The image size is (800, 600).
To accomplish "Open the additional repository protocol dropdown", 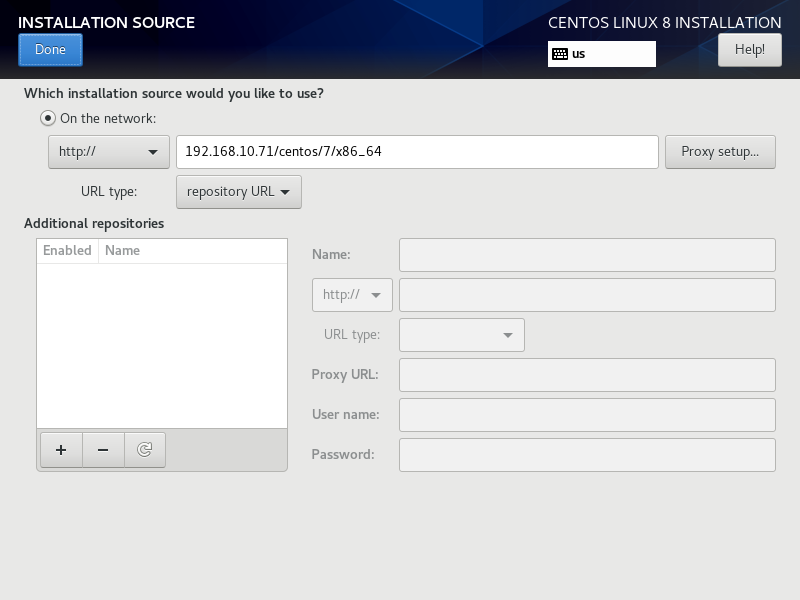I will (352, 295).
